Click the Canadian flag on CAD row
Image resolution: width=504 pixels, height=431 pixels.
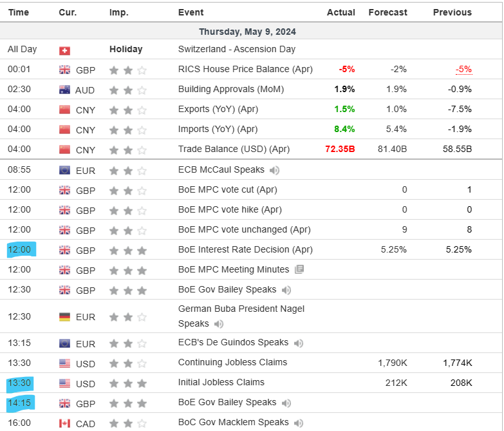click(x=64, y=423)
